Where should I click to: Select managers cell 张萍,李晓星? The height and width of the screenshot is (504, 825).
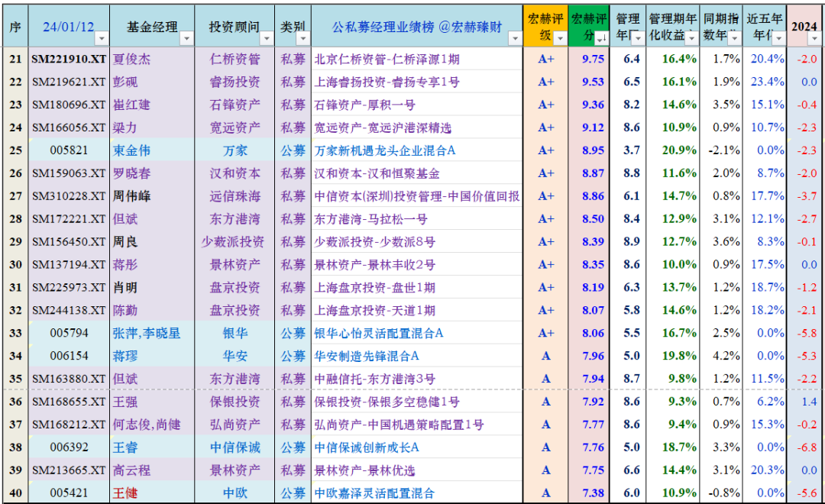(x=152, y=333)
